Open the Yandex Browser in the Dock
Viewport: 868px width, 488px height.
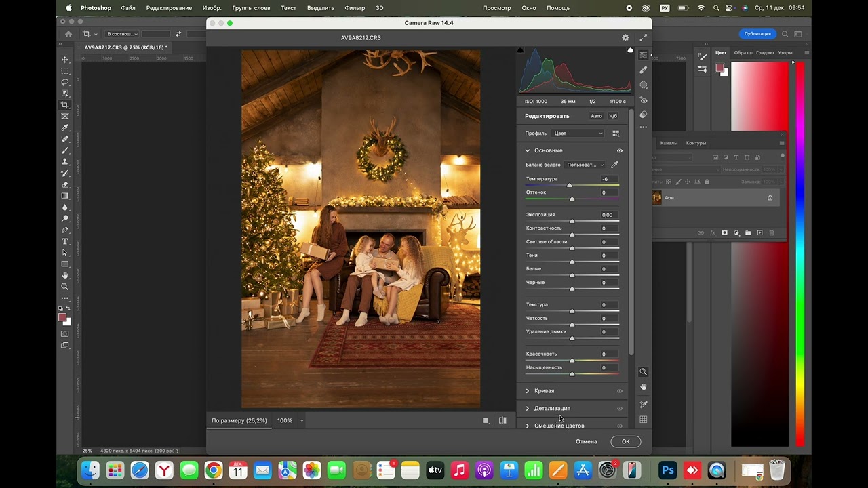(164, 470)
